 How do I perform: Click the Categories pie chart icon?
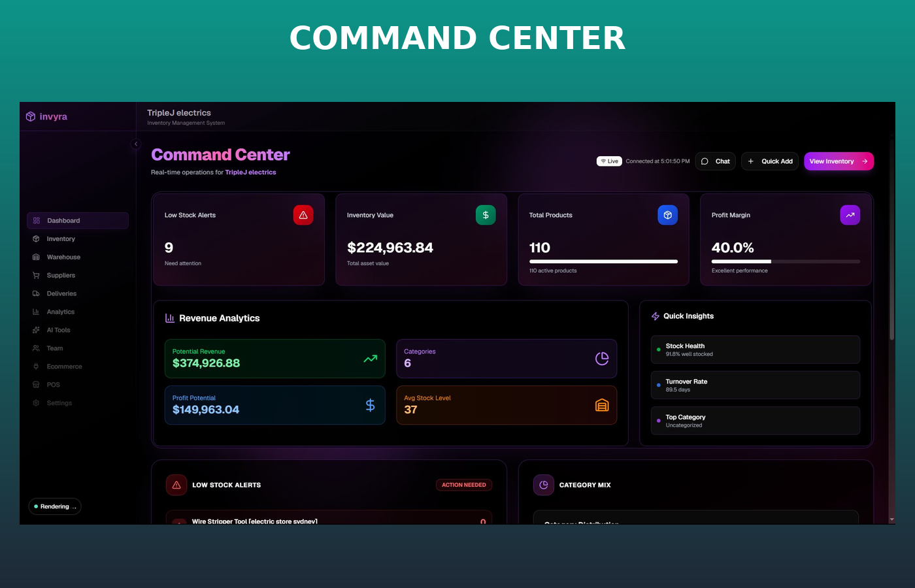tap(602, 358)
